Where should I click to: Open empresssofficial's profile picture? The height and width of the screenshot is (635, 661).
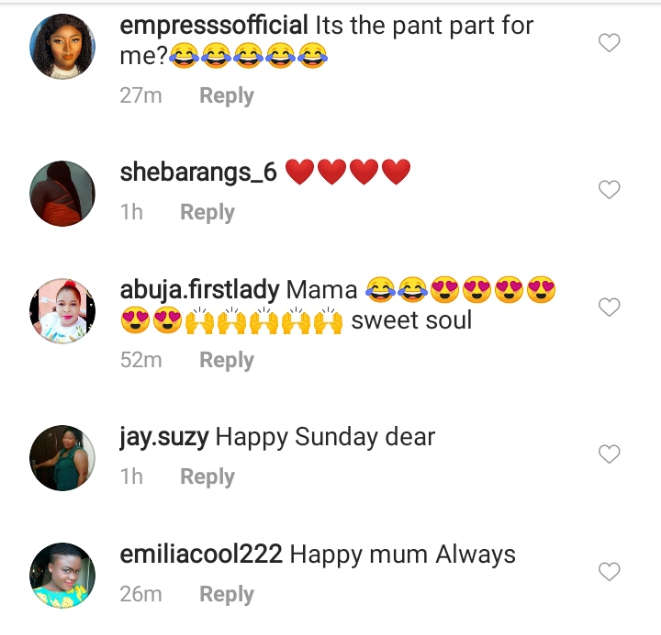[x=62, y=46]
